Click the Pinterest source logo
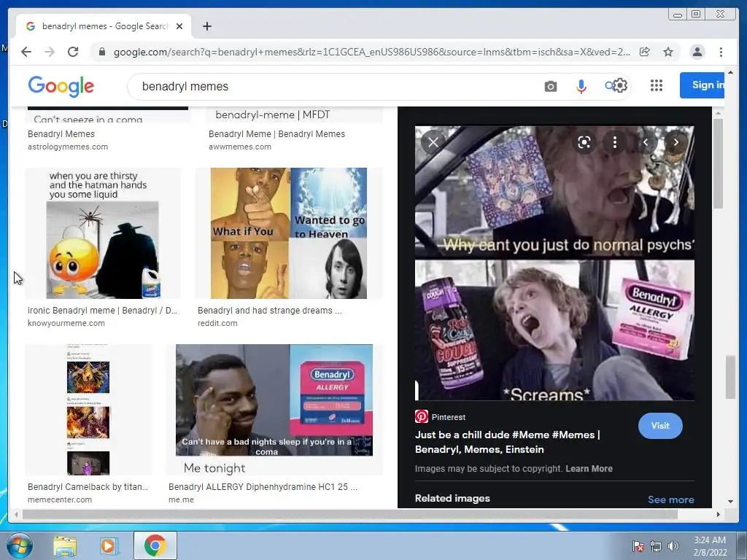Viewport: 747px width, 560px height. (422, 416)
